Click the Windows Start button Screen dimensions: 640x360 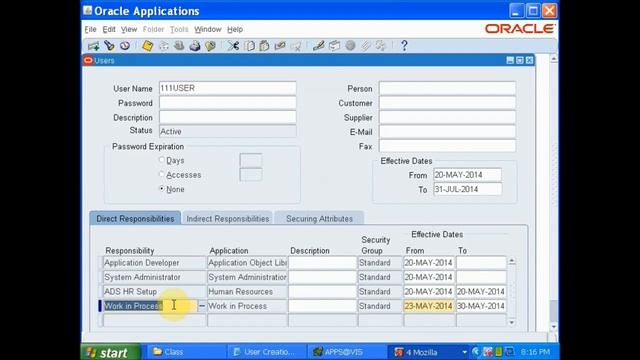point(111,352)
